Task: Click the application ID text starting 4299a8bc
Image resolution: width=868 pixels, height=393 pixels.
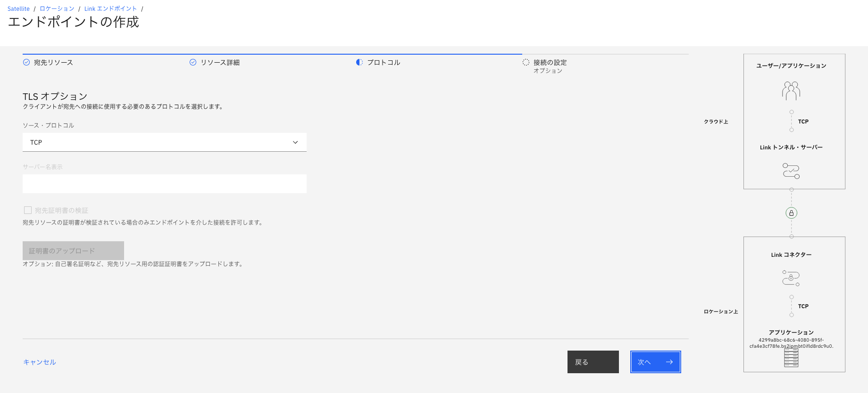Action: (x=791, y=343)
